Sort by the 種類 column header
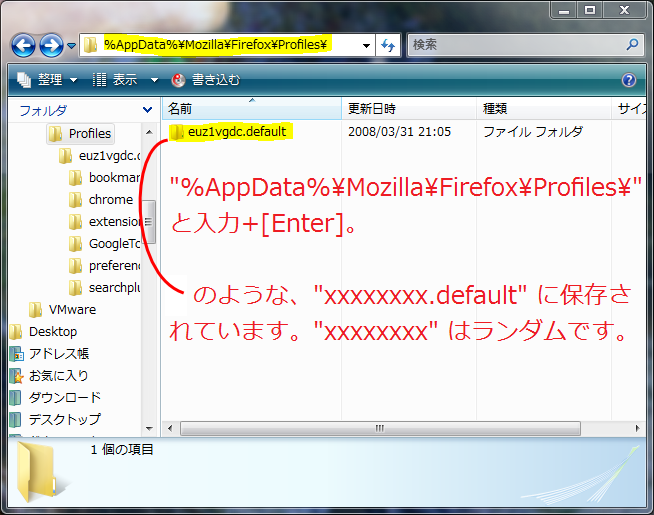The height and width of the screenshot is (515, 654). coord(544,109)
